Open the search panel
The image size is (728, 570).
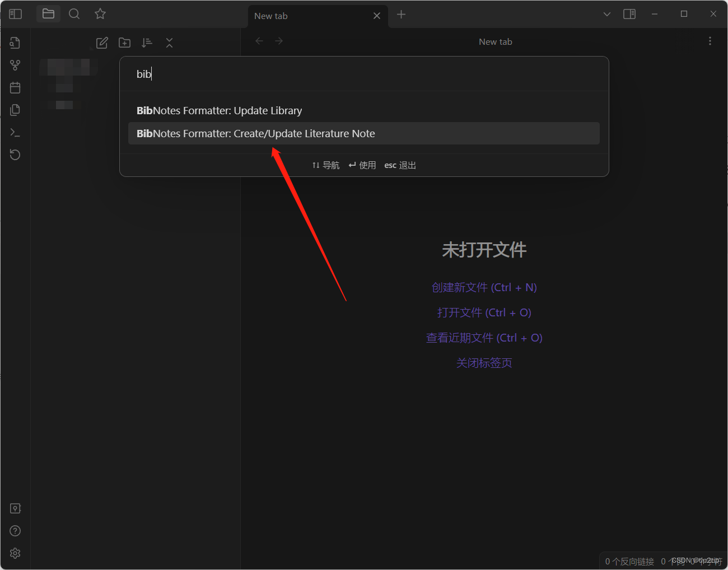point(74,13)
